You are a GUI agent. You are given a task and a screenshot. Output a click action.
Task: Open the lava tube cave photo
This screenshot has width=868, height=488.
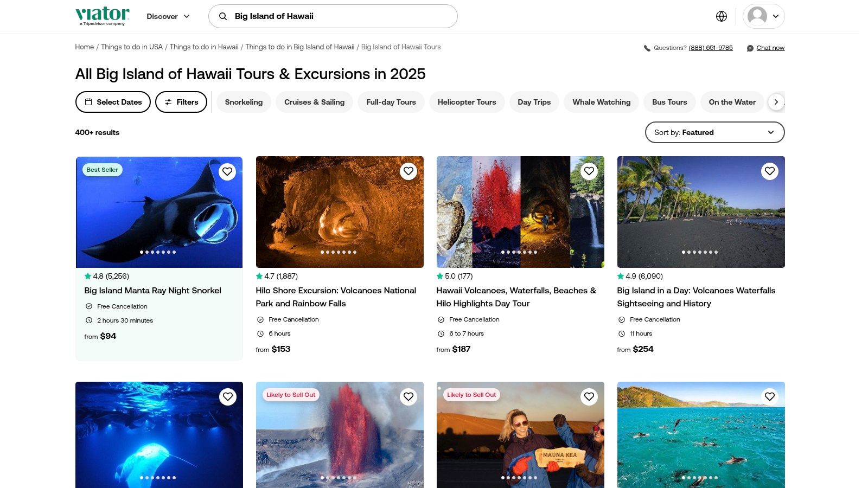pos(340,212)
